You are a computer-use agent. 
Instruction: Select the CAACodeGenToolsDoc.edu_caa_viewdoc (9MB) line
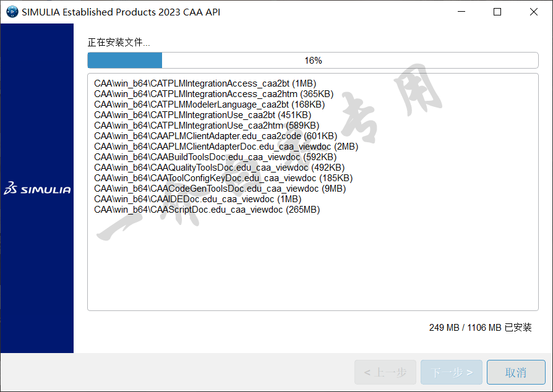(x=220, y=189)
